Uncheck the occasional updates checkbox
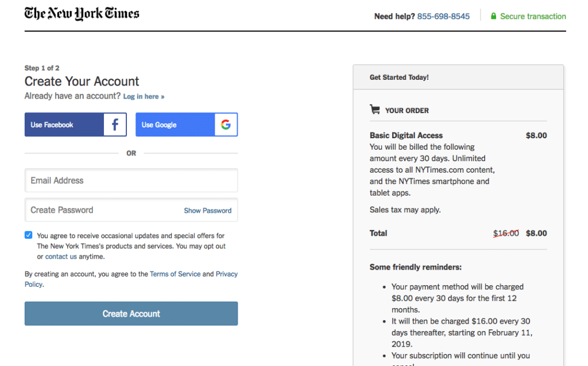 [x=29, y=235]
